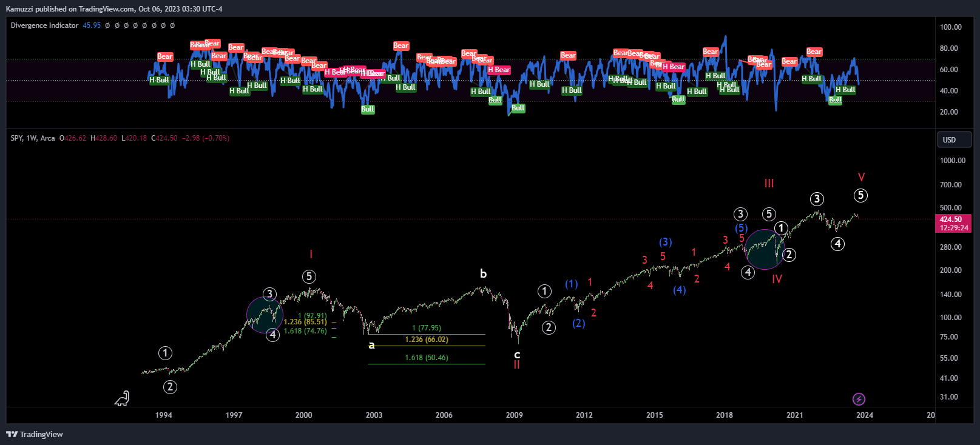Screen dimensions: 980x445
Task: Select the blue (1) wave label
Action: pos(572,284)
